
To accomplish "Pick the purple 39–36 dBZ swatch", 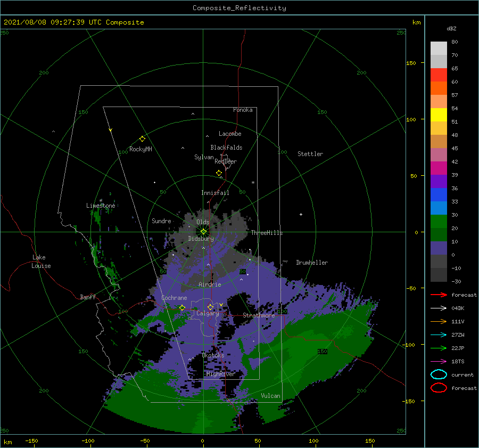I will [x=439, y=181].
